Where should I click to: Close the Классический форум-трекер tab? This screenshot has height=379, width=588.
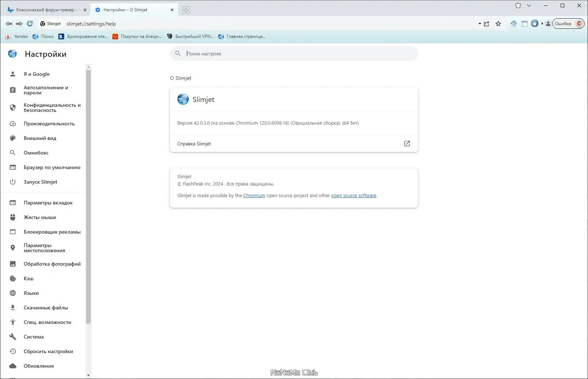pos(85,10)
